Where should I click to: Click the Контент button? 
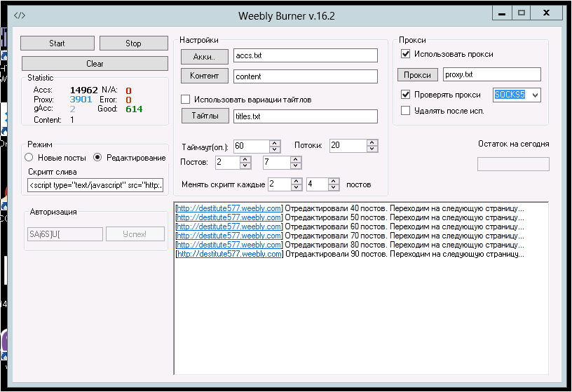click(204, 76)
